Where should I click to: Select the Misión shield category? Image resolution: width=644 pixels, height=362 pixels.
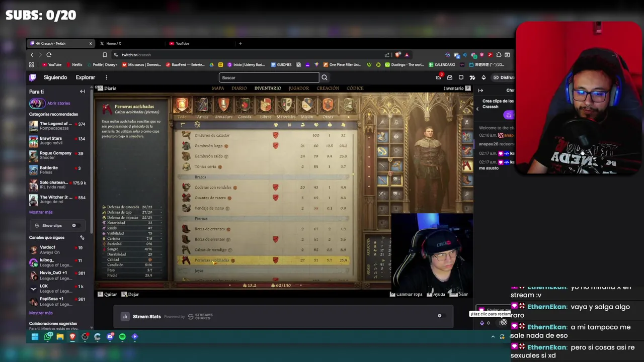(x=307, y=105)
